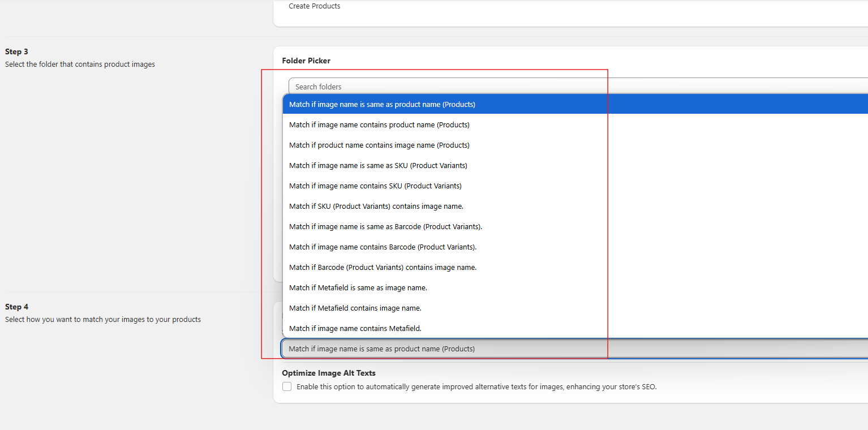Select 'Metafield is same as image name' option
This screenshot has width=868, height=430.
click(x=358, y=287)
